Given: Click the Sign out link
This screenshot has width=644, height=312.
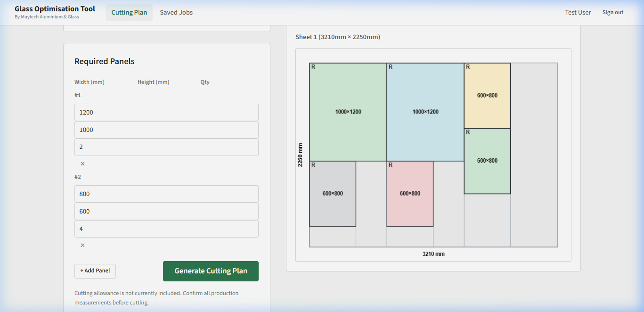Looking at the screenshot, I should (612, 12).
